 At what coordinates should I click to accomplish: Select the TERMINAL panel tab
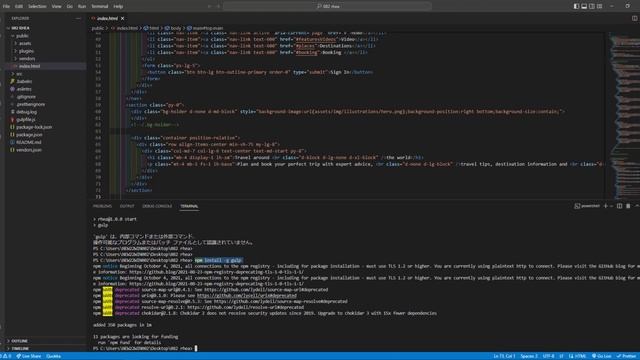coord(189,206)
